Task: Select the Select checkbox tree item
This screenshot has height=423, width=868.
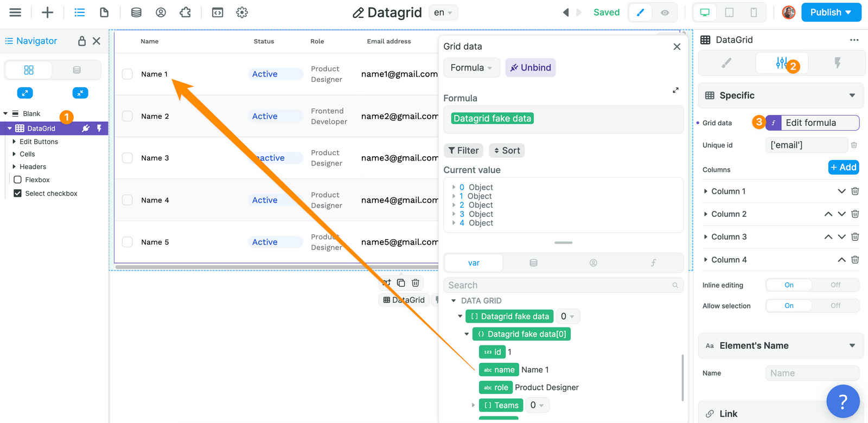Action: coord(51,193)
